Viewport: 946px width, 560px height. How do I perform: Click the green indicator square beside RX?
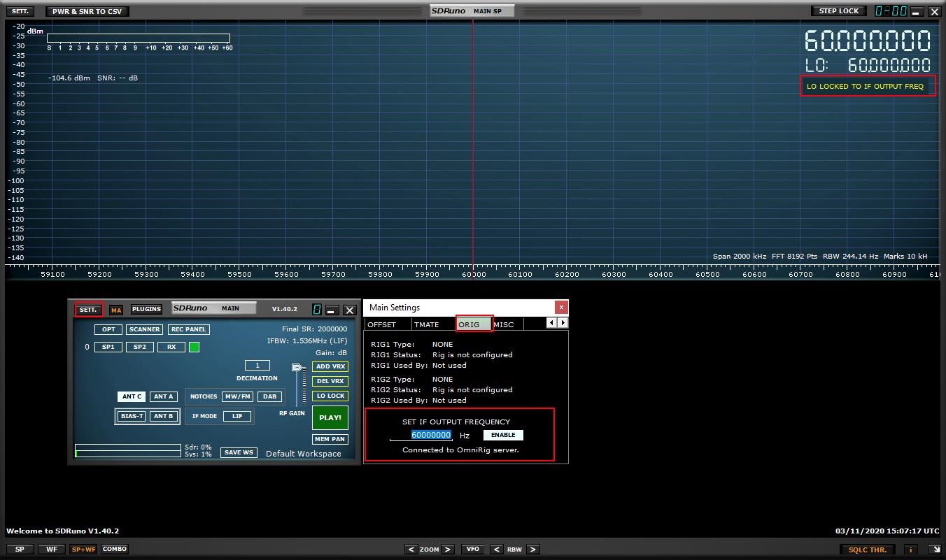tap(195, 347)
